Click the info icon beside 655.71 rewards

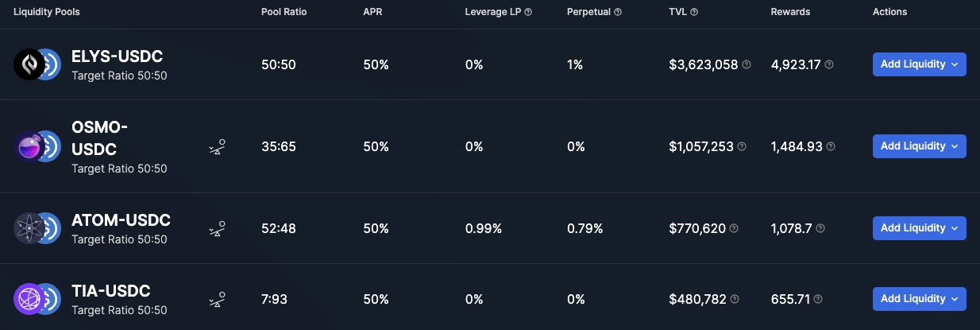[x=818, y=299]
